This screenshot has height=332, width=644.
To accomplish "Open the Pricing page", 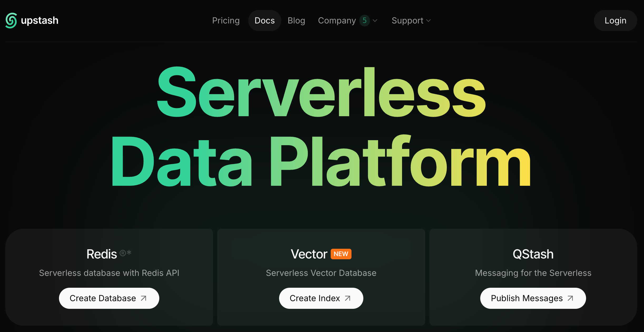I will [x=226, y=21].
